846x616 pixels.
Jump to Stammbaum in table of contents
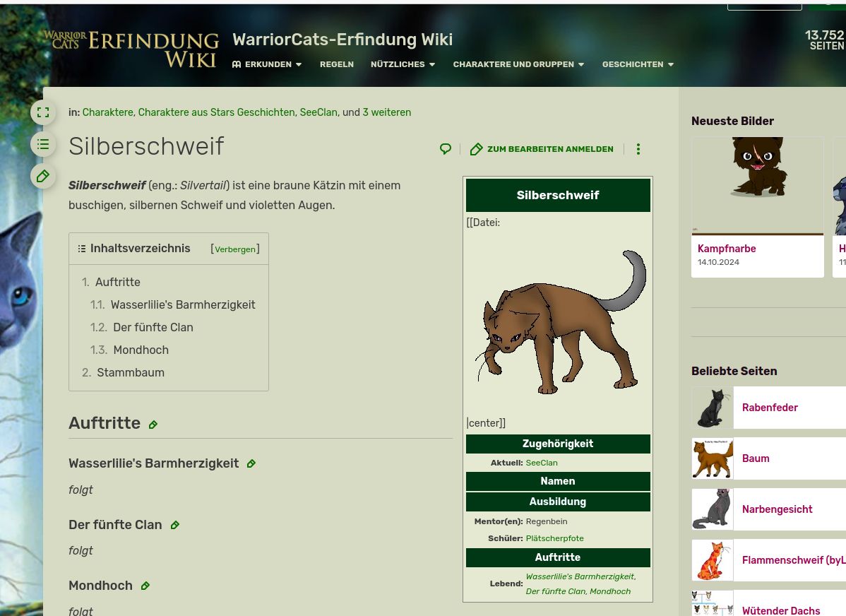point(131,372)
